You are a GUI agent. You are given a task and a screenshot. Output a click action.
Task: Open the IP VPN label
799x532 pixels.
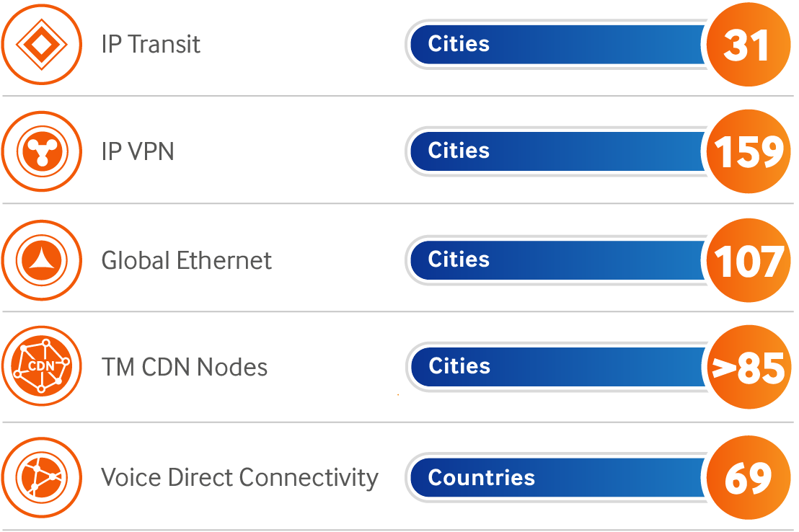pos(138,152)
